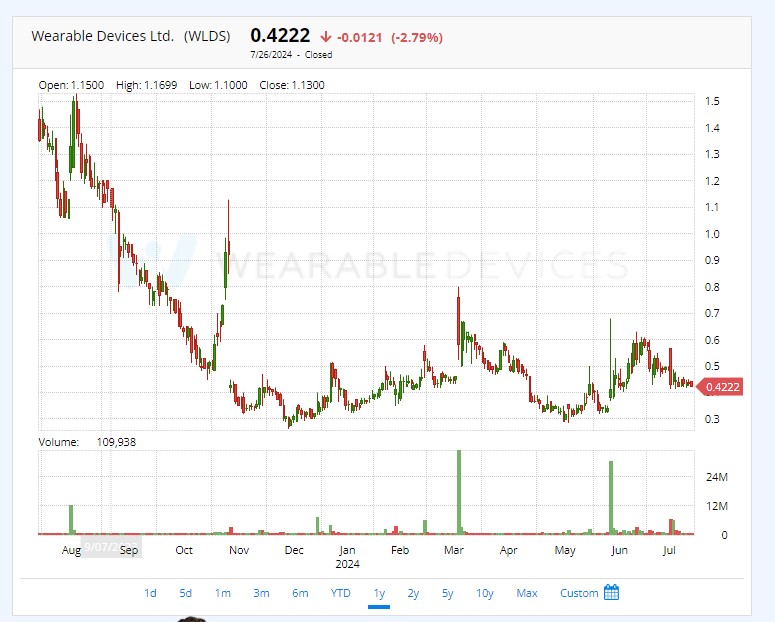The width and height of the screenshot is (775, 622).
Task: Click the -0.0121 price change value
Action: (359, 38)
